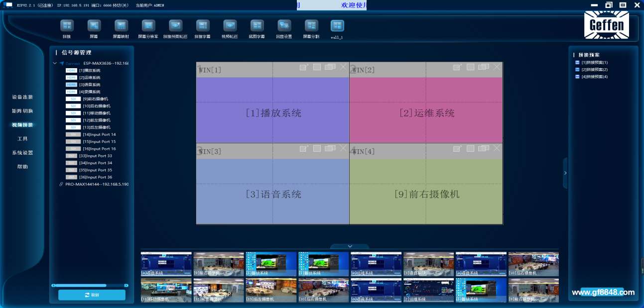
Task: Open the 视频轮巡 tool
Action: 230,26
